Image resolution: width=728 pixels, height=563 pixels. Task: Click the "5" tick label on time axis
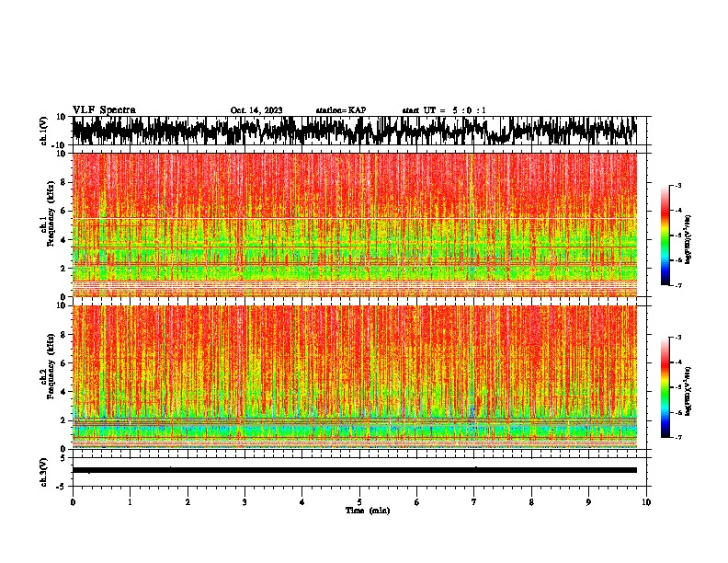[x=359, y=502]
